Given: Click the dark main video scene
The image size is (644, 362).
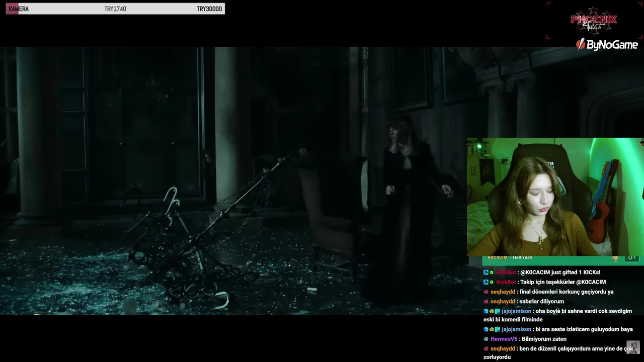Looking at the screenshot, I should (x=233, y=181).
